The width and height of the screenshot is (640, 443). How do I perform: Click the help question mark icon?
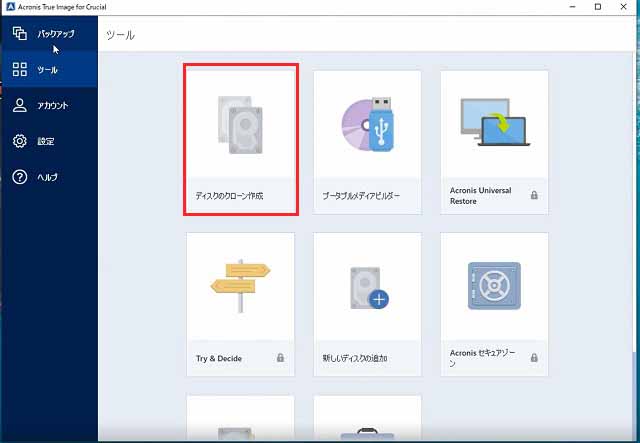click(x=20, y=177)
